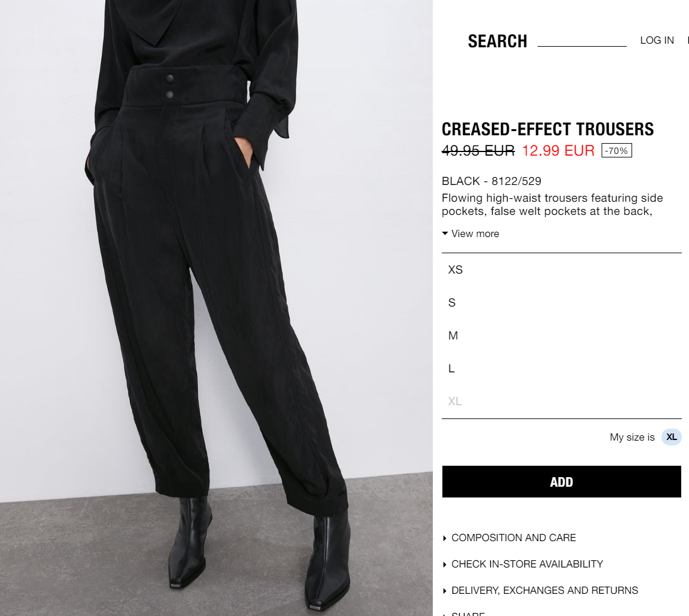The height and width of the screenshot is (616, 689).
Task: Click the -70% discount badge
Action: [617, 150]
